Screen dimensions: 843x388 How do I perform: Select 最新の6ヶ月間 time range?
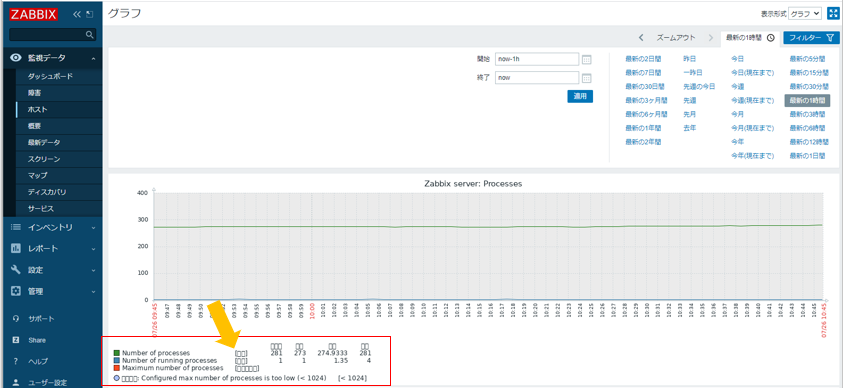(x=646, y=114)
